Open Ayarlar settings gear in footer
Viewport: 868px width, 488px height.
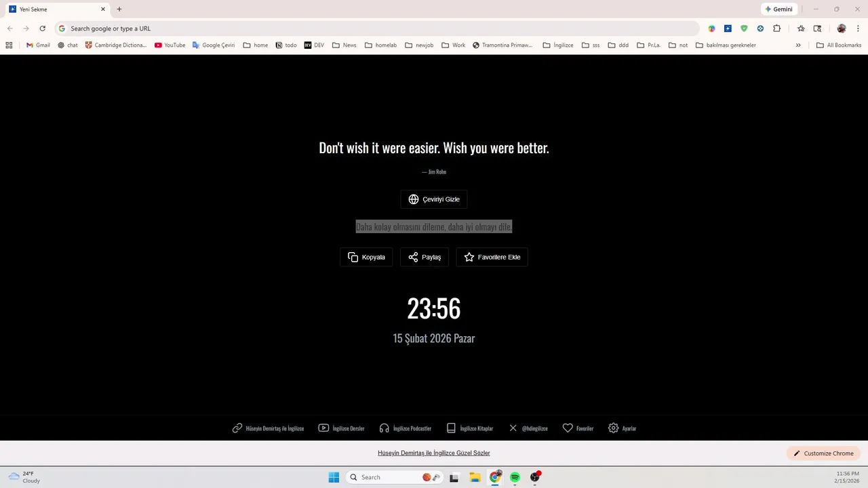pos(622,428)
